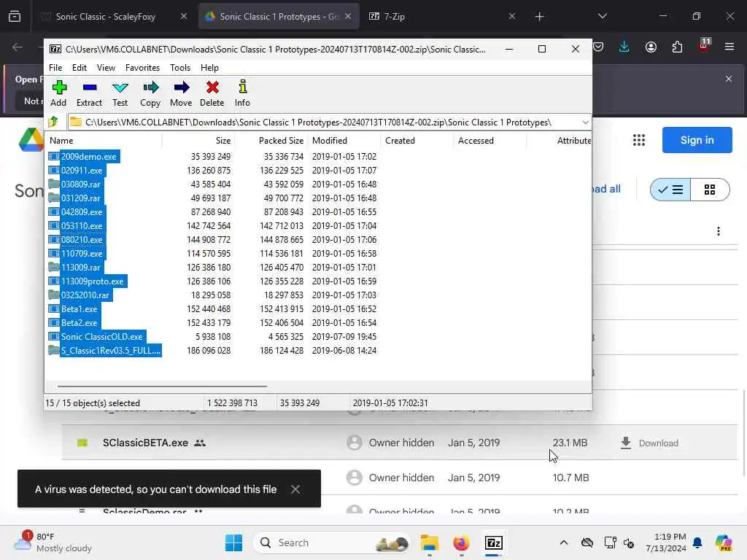
Task: Show hidden system tray icons
Action: click(564, 542)
